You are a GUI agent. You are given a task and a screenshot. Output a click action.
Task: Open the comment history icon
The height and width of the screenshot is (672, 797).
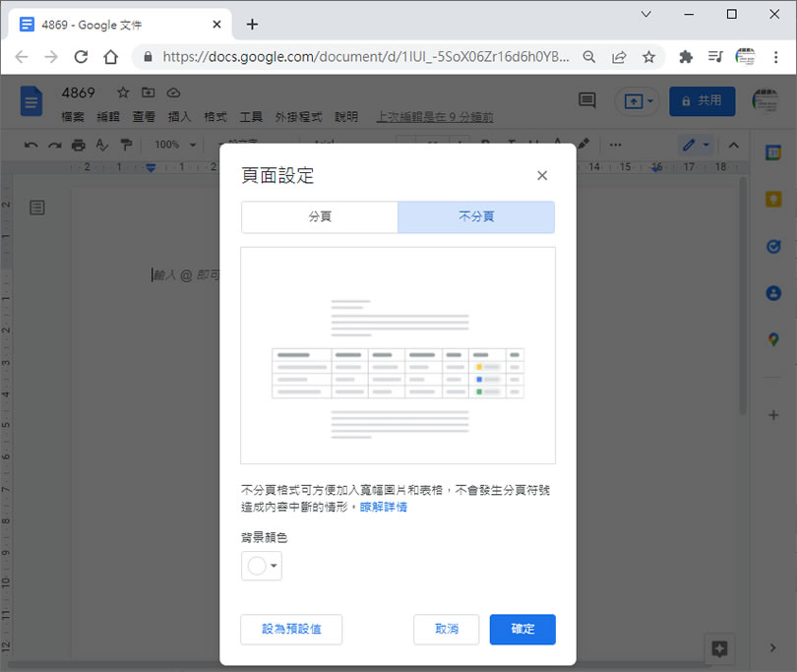(x=587, y=100)
